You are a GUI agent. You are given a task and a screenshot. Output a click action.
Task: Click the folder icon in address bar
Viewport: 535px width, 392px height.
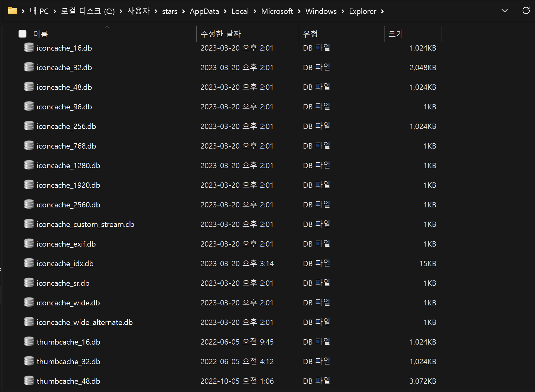[13, 11]
